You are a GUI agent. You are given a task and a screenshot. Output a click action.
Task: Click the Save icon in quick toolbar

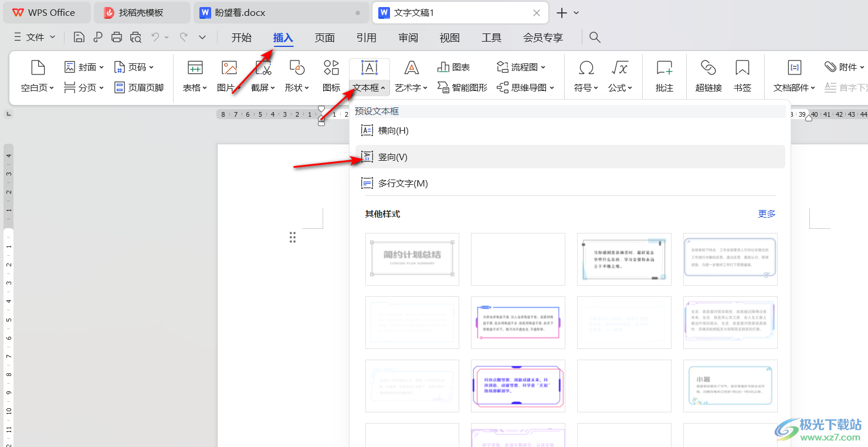coord(79,38)
